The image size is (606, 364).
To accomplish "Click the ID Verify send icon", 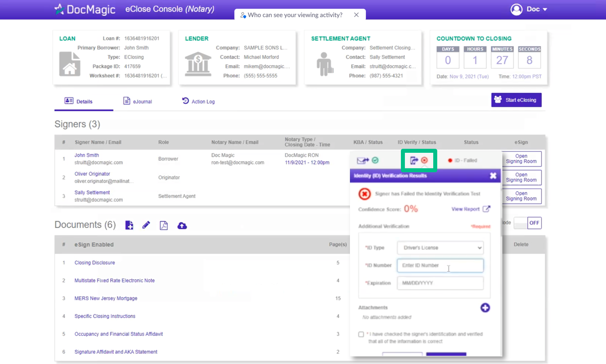I will (x=414, y=160).
